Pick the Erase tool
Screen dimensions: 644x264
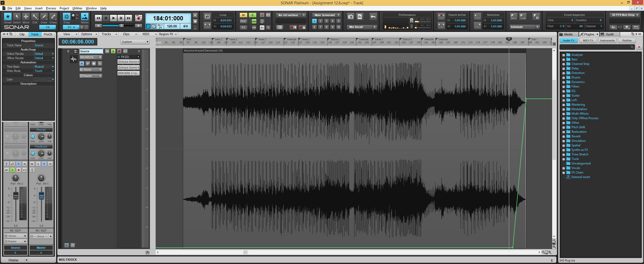53,17
